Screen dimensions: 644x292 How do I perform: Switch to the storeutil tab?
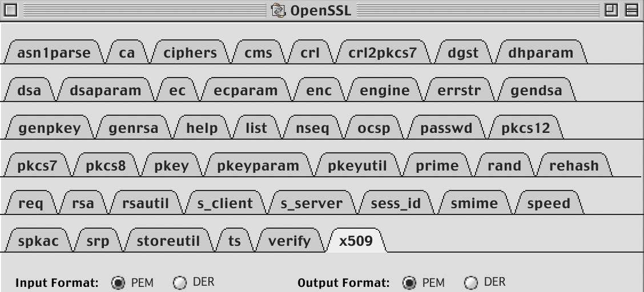tap(168, 241)
